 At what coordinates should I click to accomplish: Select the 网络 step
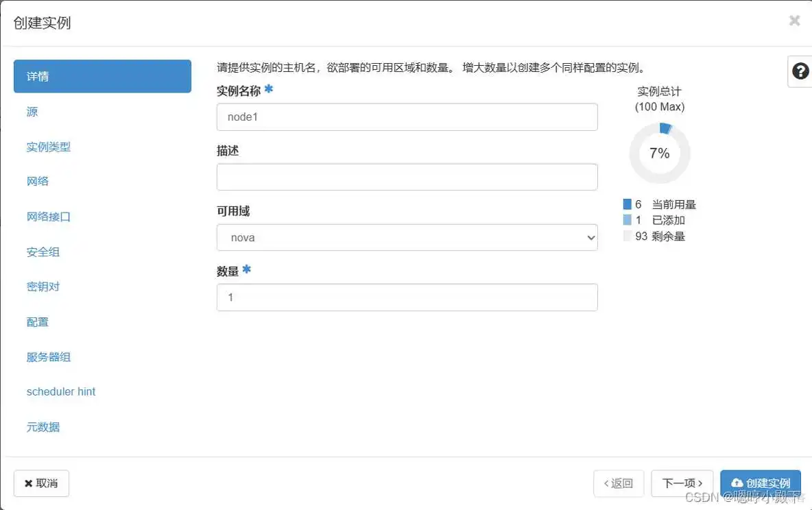(37, 181)
